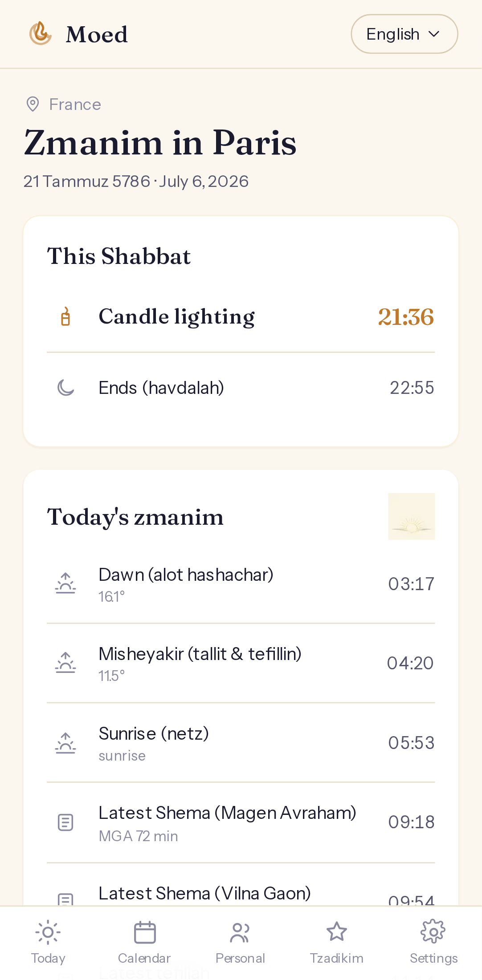Image resolution: width=482 pixels, height=980 pixels.
Task: Switch to the Today tab
Action: click(x=48, y=942)
